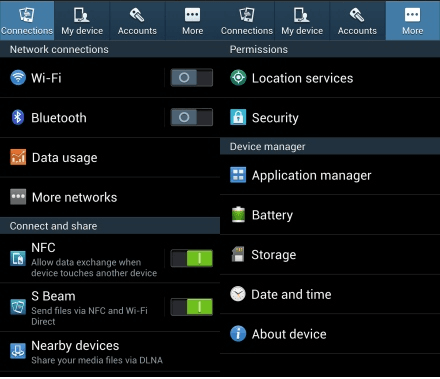Image resolution: width=440 pixels, height=379 pixels.
Task: Tap the green Battery icon
Action: coord(238,214)
